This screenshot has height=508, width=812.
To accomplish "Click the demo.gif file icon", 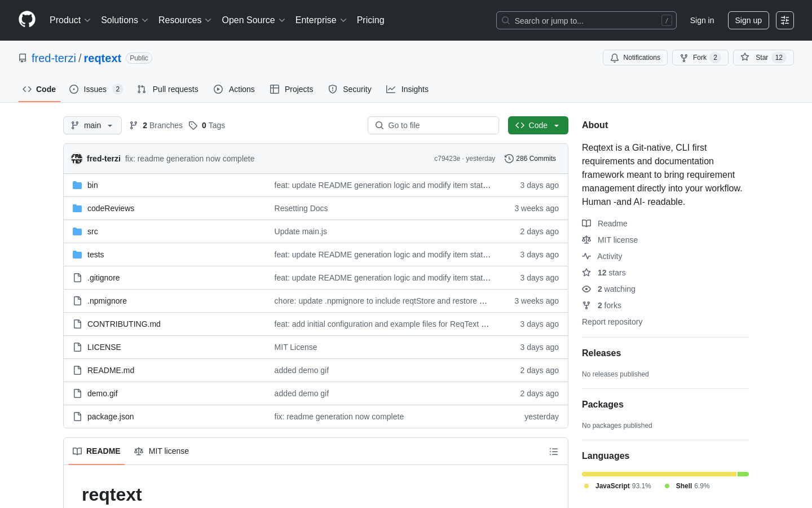I will [x=77, y=393].
